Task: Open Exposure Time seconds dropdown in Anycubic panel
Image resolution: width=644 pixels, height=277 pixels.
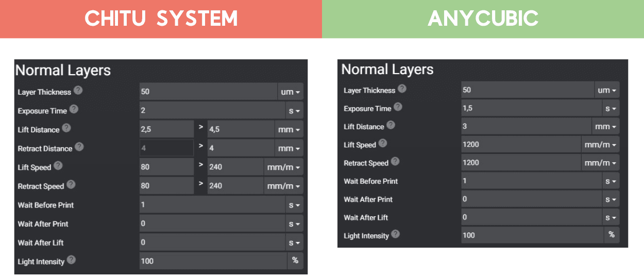Action: (611, 108)
